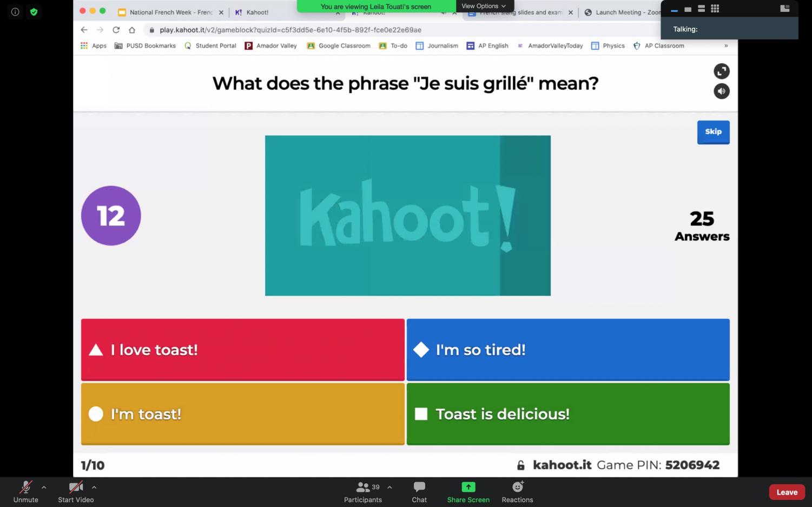Open the Journalism bookmark

(437, 46)
